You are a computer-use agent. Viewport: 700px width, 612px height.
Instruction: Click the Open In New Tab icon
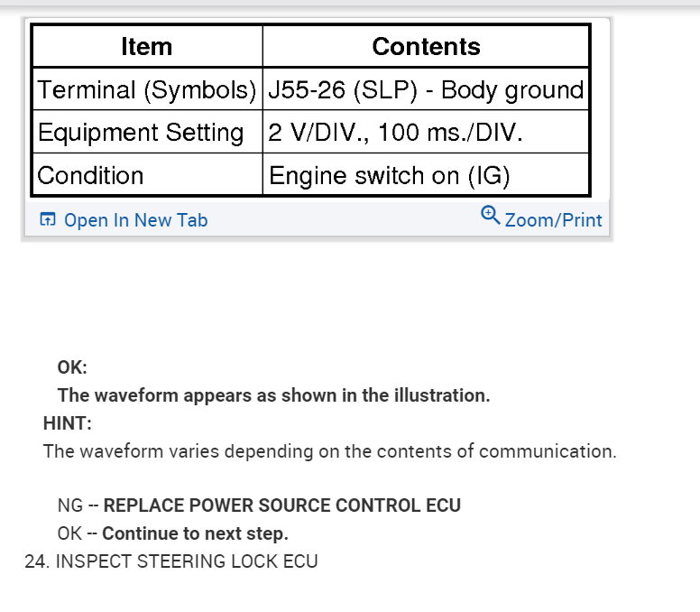(48, 219)
